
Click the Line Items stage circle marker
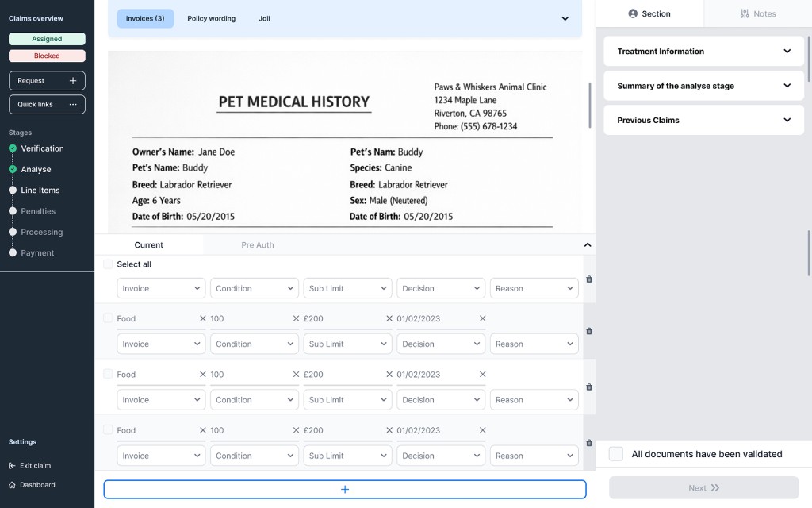pos(13,190)
